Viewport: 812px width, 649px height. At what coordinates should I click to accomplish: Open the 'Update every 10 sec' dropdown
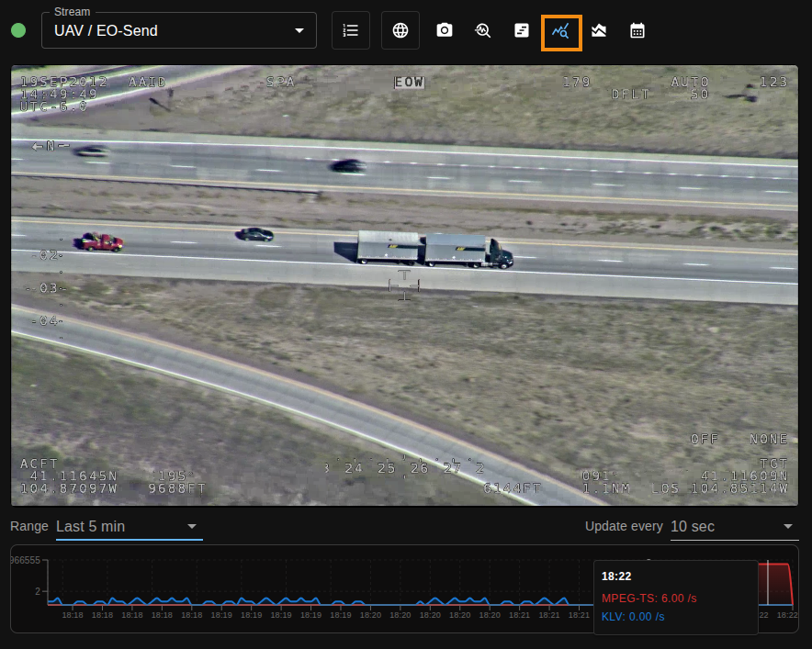pyautogui.click(x=732, y=526)
